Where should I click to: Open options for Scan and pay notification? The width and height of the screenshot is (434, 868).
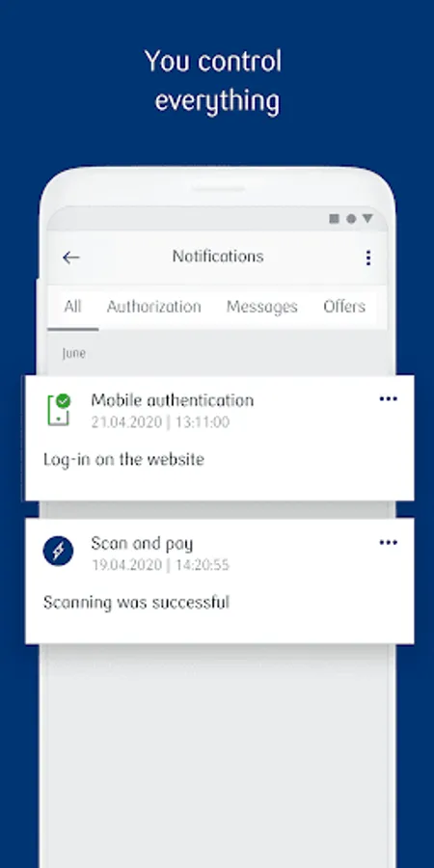(388, 542)
